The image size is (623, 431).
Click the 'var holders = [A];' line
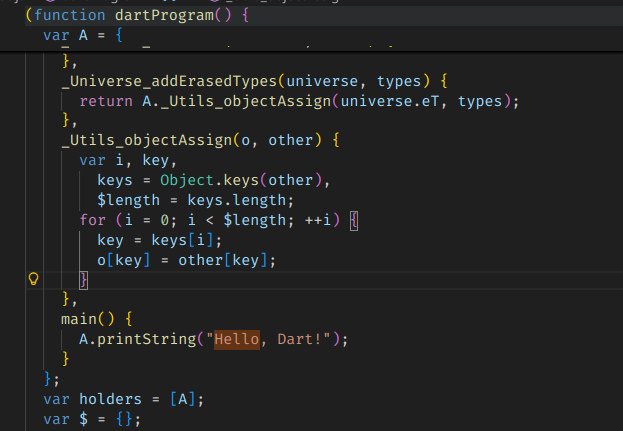(x=123, y=398)
